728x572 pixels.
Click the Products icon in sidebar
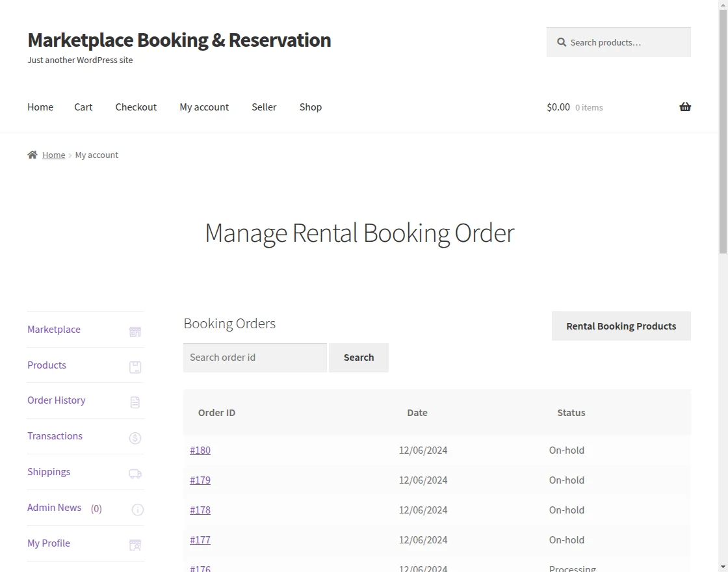[135, 367]
